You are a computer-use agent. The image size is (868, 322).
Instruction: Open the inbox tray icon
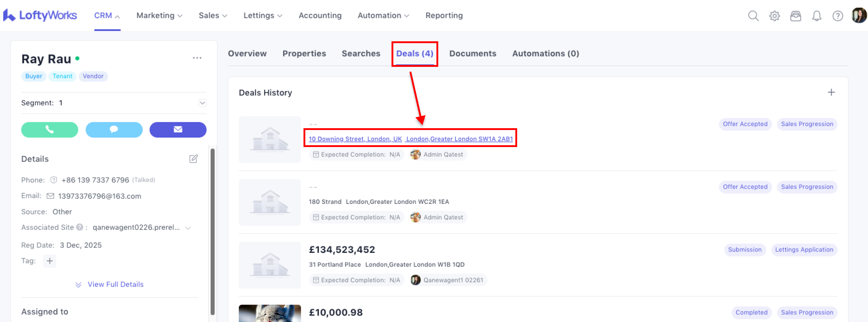(795, 16)
